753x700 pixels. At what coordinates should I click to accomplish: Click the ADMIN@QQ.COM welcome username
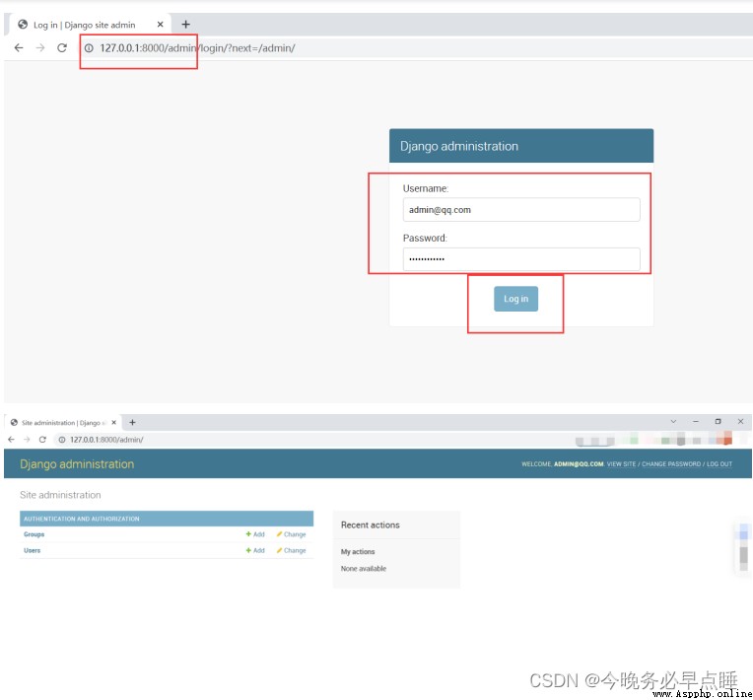579,464
